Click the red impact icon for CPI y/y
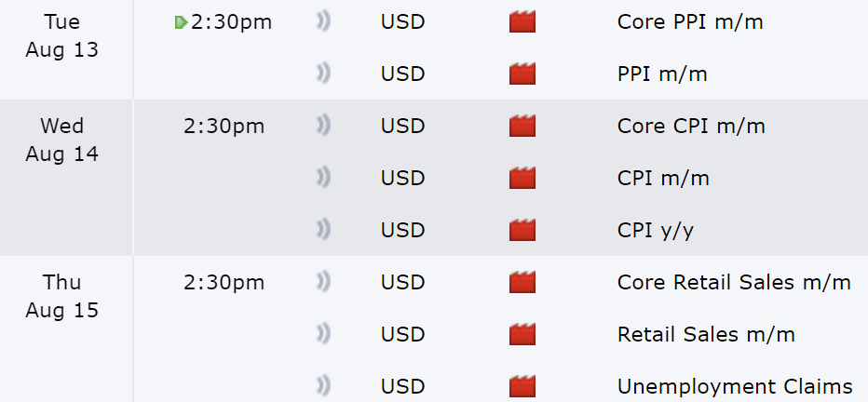The height and width of the screenshot is (402, 868). [x=522, y=230]
